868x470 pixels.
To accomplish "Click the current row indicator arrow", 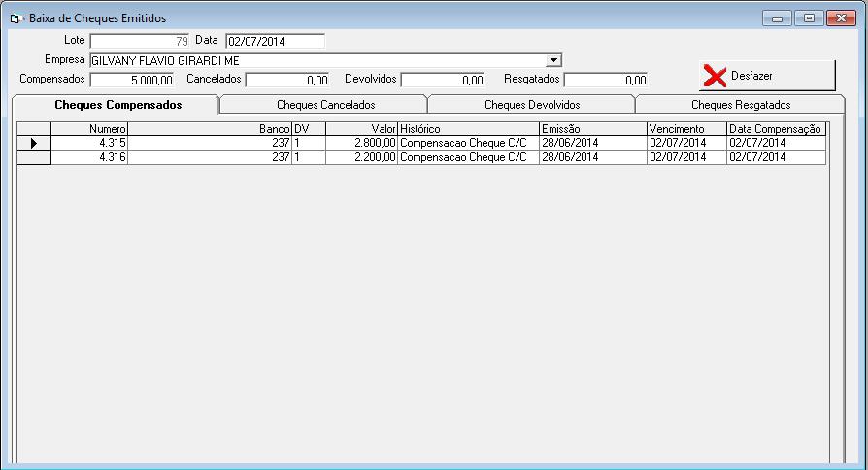I will (x=34, y=143).
